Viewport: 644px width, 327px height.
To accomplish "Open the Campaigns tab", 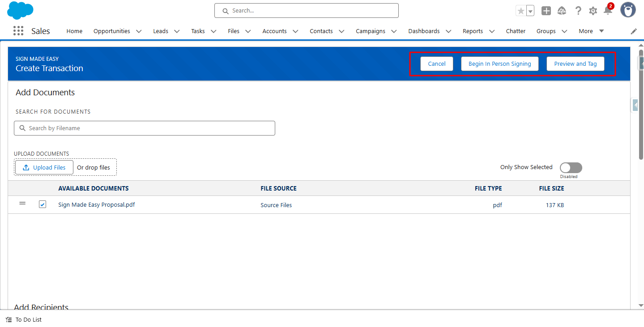I will click(371, 31).
